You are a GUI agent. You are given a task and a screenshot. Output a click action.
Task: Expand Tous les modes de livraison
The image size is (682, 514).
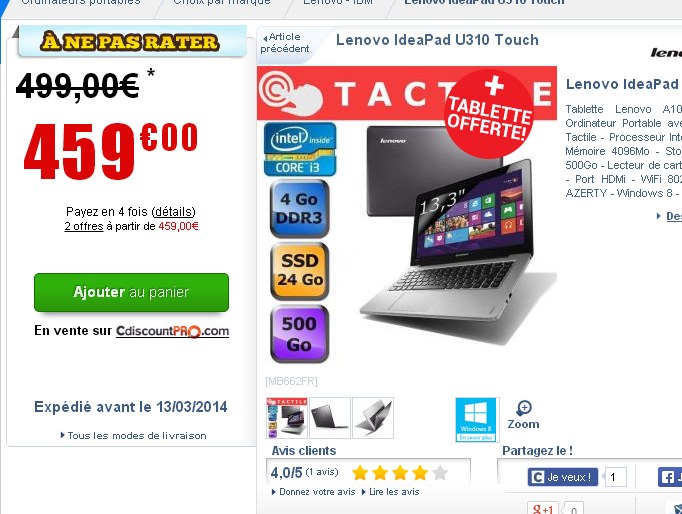(x=134, y=435)
